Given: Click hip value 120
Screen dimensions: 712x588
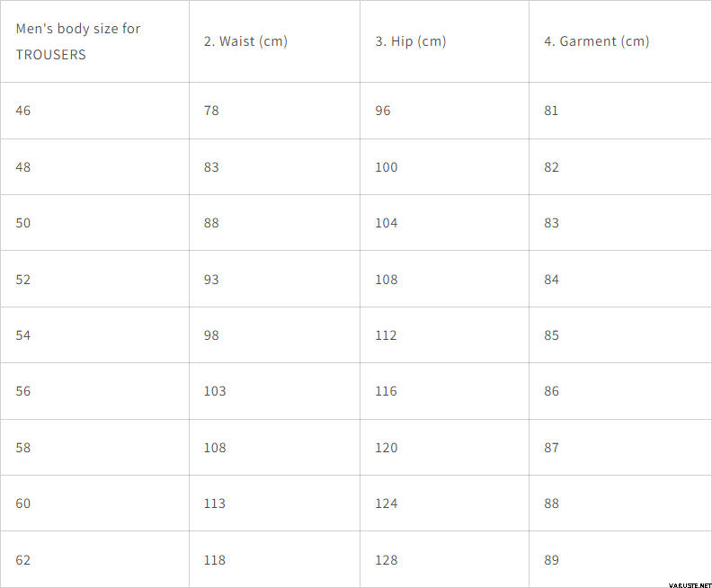Looking at the screenshot, I should (x=386, y=448).
